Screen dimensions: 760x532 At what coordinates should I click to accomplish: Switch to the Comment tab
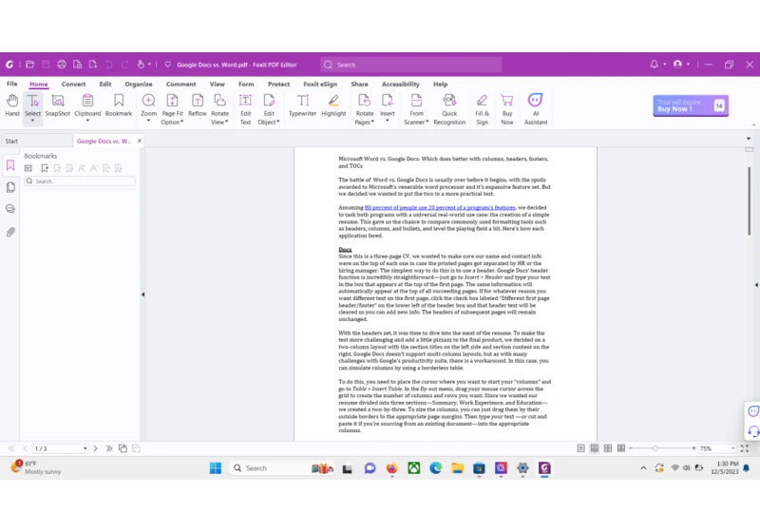coord(180,84)
